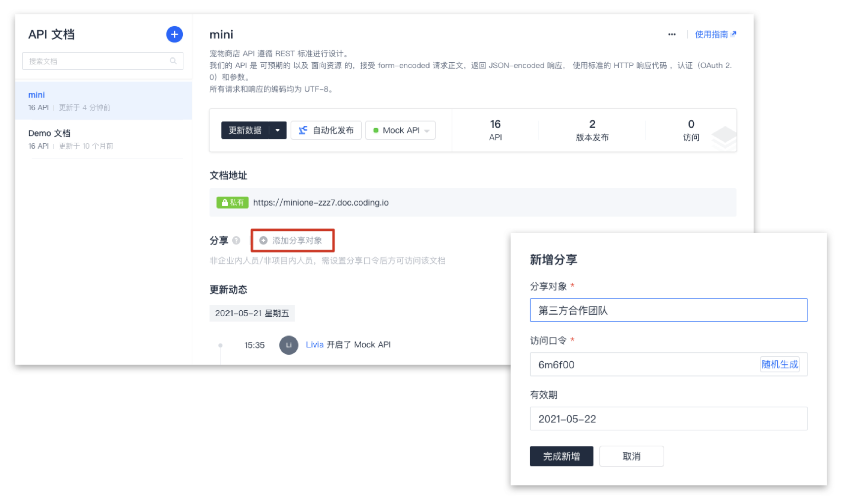Click the 更新数据 button
Screen dimensions: 844x504
245,130
